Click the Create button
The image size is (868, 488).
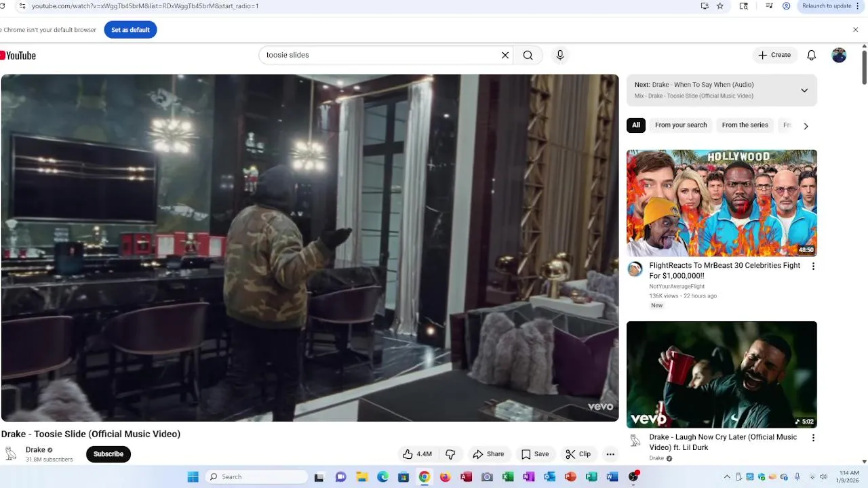click(x=774, y=55)
